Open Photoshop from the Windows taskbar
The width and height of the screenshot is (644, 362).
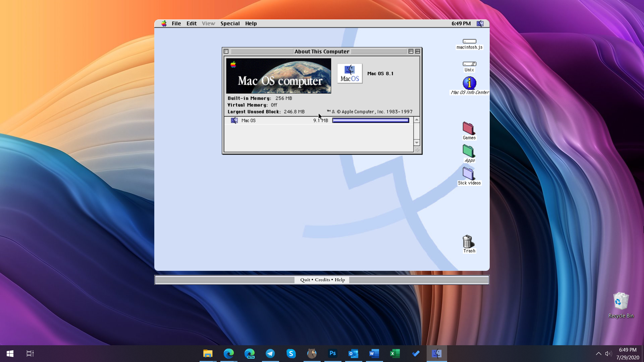tap(333, 353)
